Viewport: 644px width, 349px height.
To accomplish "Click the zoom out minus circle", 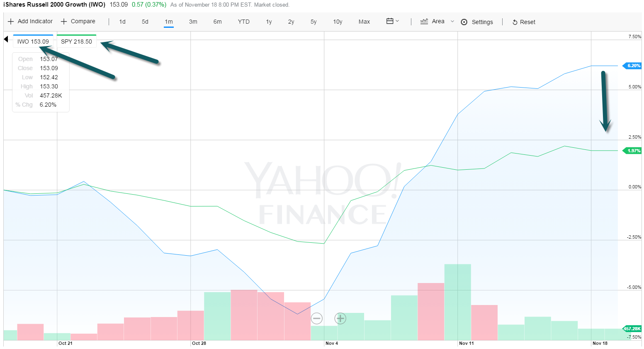I will (317, 318).
